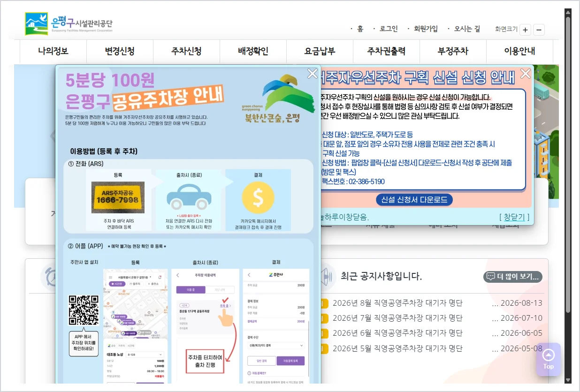This screenshot has height=392, width=580.
Task: Click 더 많이 보기 notices button
Action: click(x=512, y=276)
